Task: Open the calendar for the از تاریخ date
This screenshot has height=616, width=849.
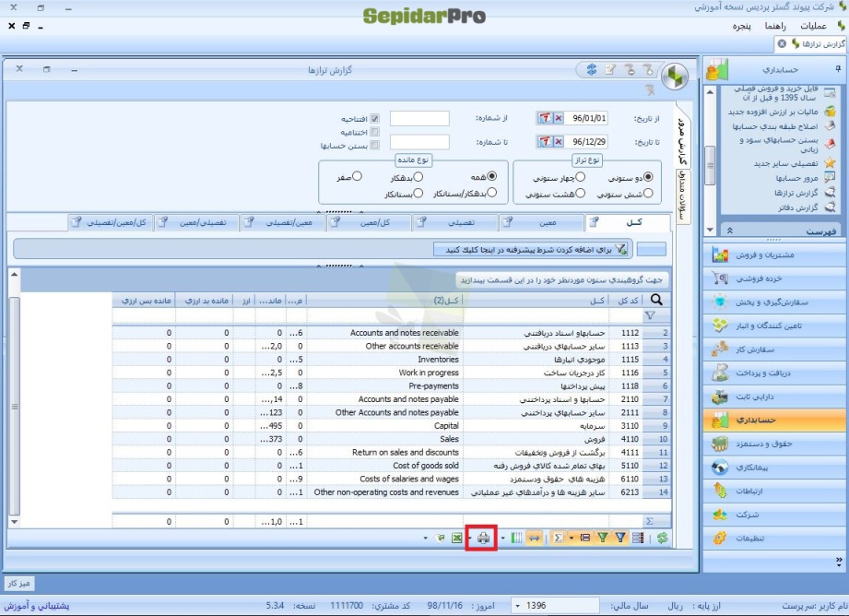Action: click(545, 117)
